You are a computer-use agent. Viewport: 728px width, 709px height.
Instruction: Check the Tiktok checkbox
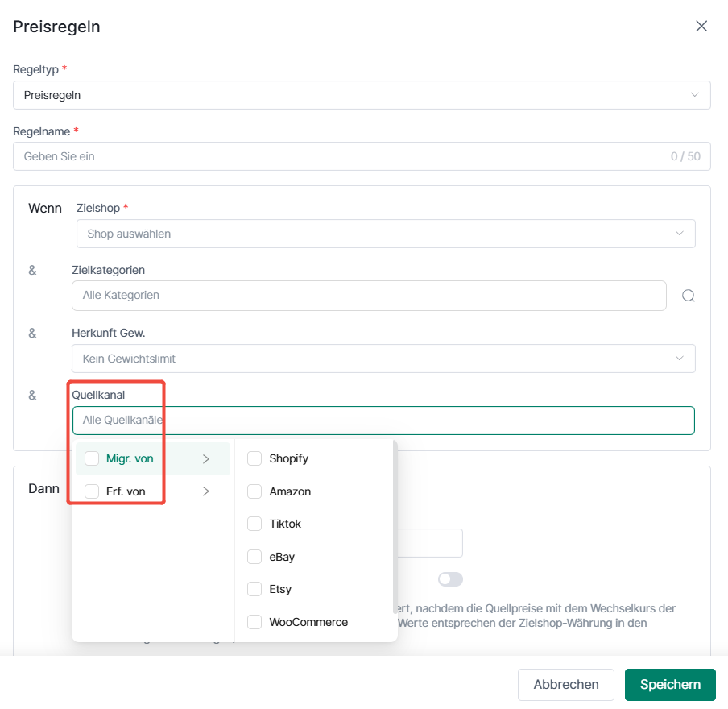pos(254,524)
